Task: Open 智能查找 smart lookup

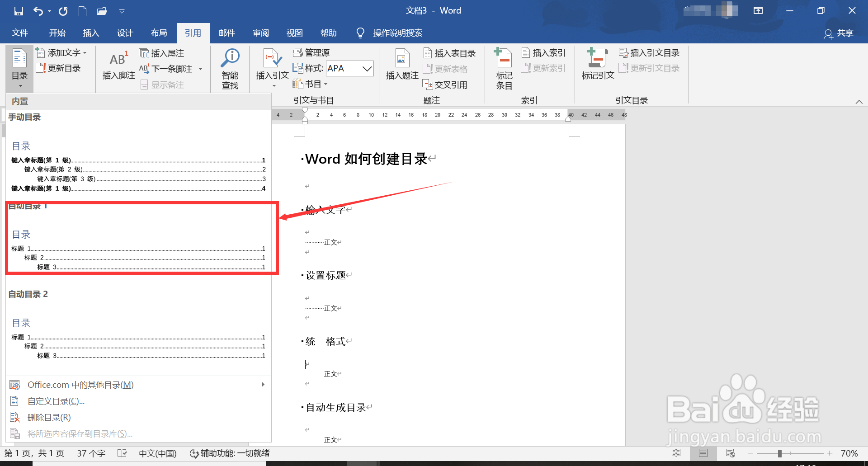Action: pos(230,69)
